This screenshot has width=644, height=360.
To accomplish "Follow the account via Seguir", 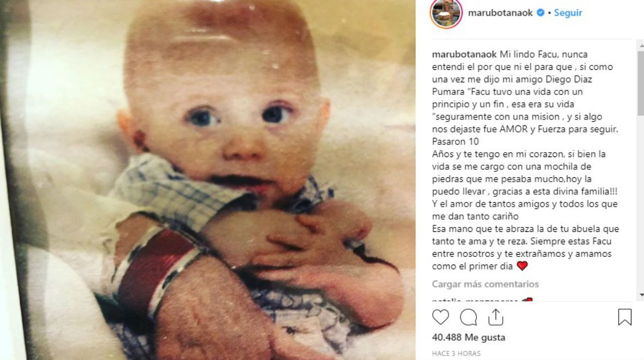I will pos(568,13).
